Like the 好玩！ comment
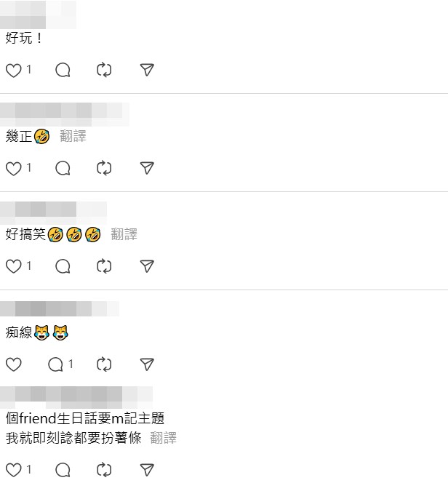448x483 pixels. click(x=14, y=71)
